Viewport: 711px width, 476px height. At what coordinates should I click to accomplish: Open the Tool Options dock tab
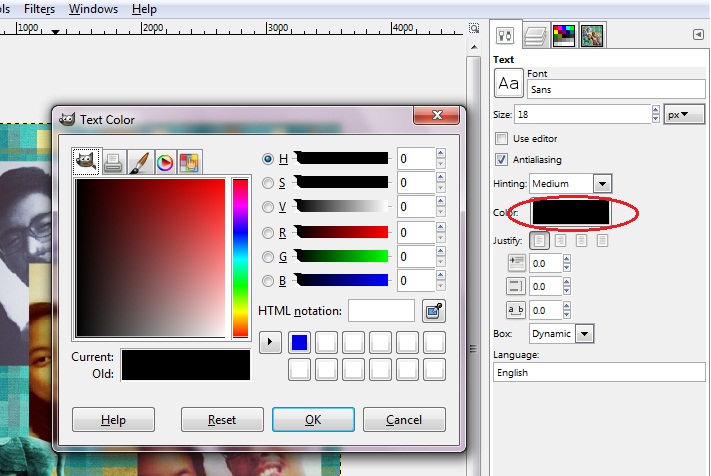point(505,35)
